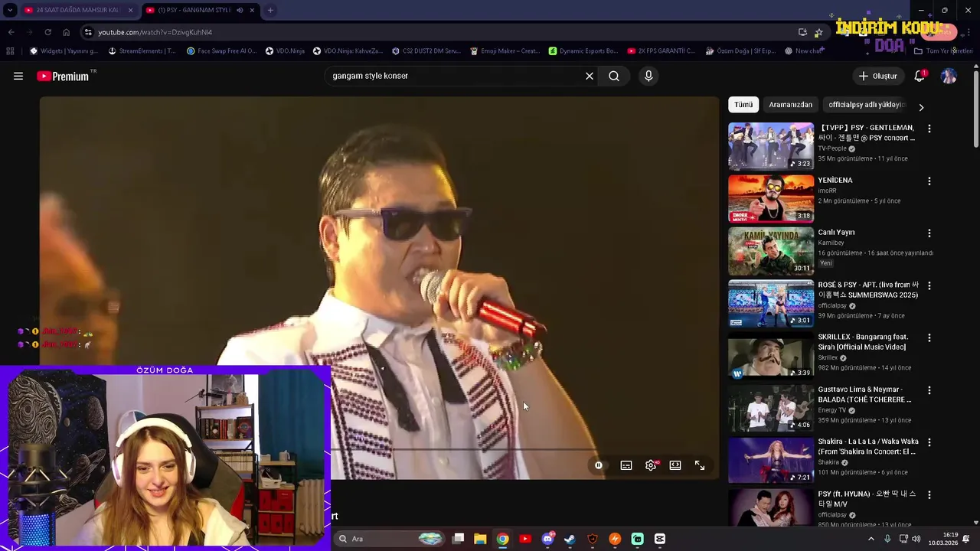Open Chrome from the taskbar
Screen dimensions: 980x551
[502, 539]
